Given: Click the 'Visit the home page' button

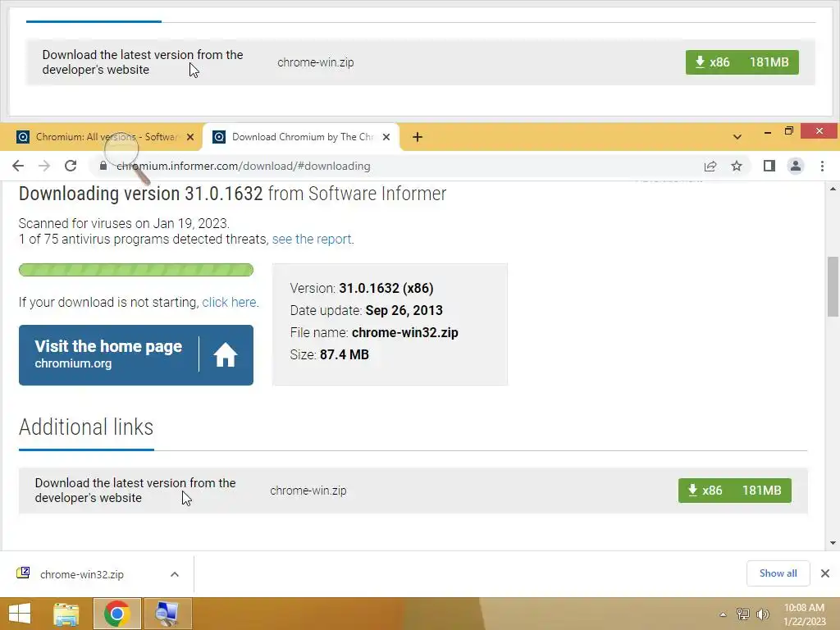Looking at the screenshot, I should click(136, 355).
